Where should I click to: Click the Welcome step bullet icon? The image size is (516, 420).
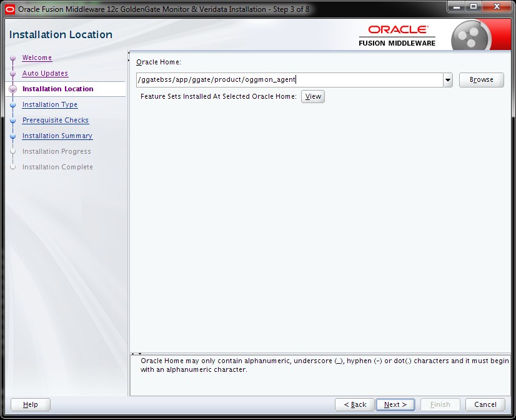click(x=13, y=58)
